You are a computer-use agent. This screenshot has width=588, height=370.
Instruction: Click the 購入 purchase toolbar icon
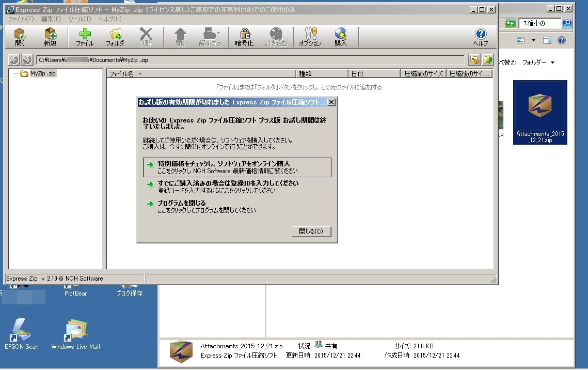[341, 37]
